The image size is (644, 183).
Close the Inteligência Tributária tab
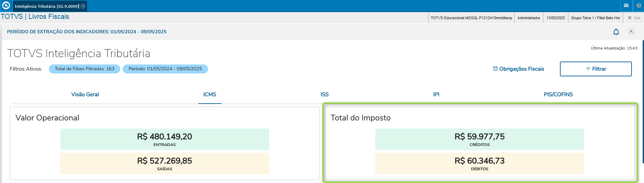pos(83,6)
